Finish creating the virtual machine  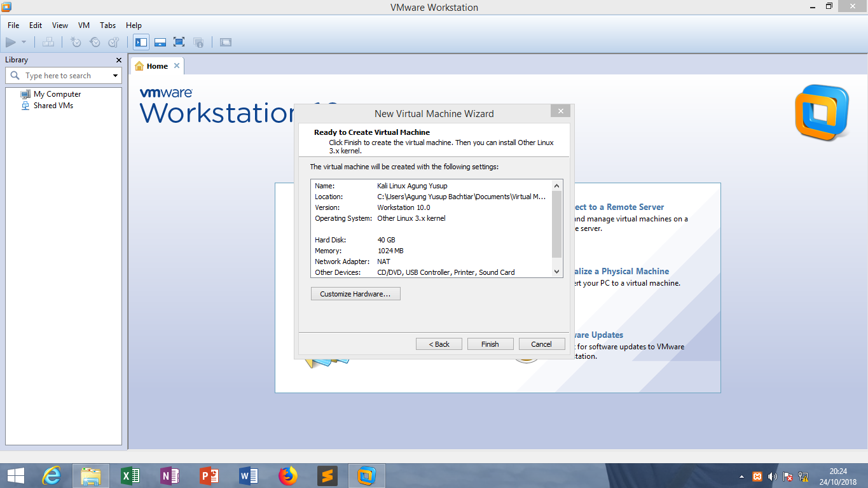pos(490,344)
